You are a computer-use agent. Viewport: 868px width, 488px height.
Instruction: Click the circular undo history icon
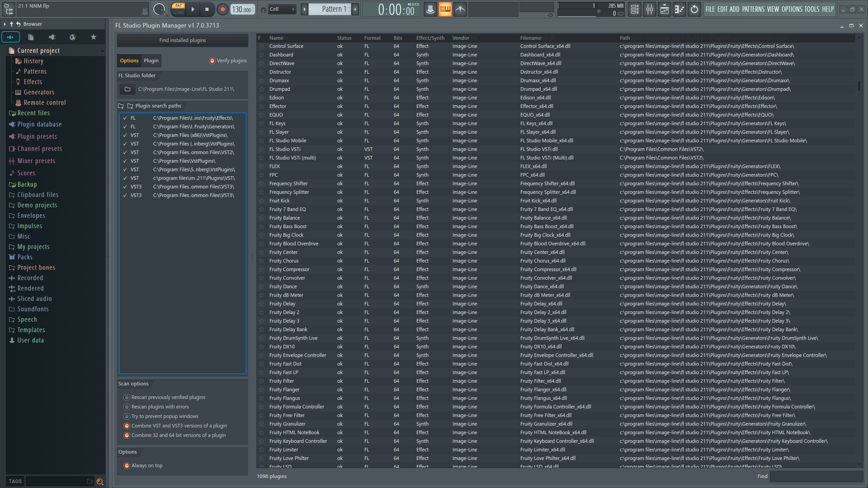click(694, 9)
